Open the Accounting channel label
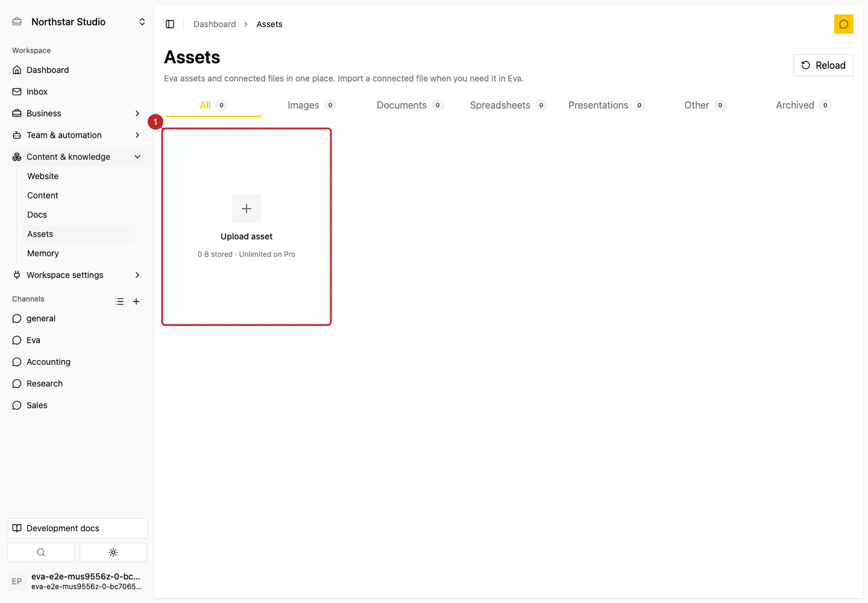The image size is (868, 603). 48,362
